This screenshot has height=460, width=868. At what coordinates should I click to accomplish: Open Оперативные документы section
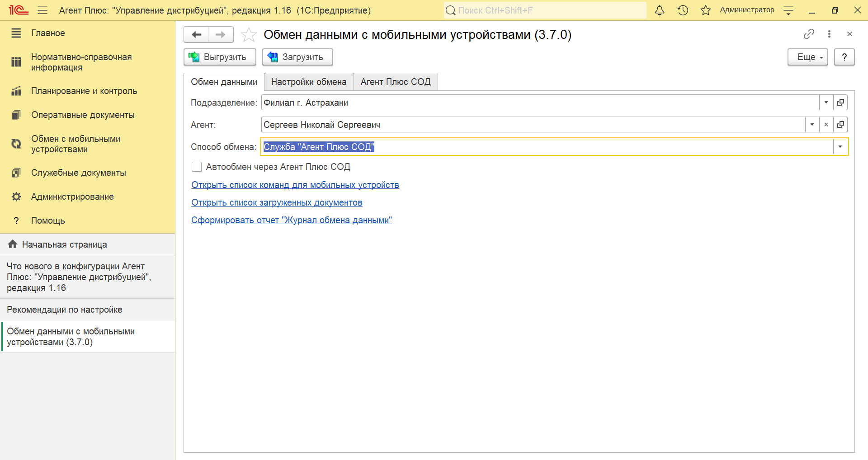87,115
